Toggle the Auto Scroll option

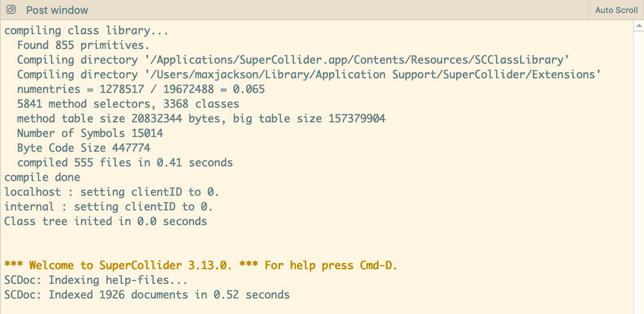click(616, 10)
